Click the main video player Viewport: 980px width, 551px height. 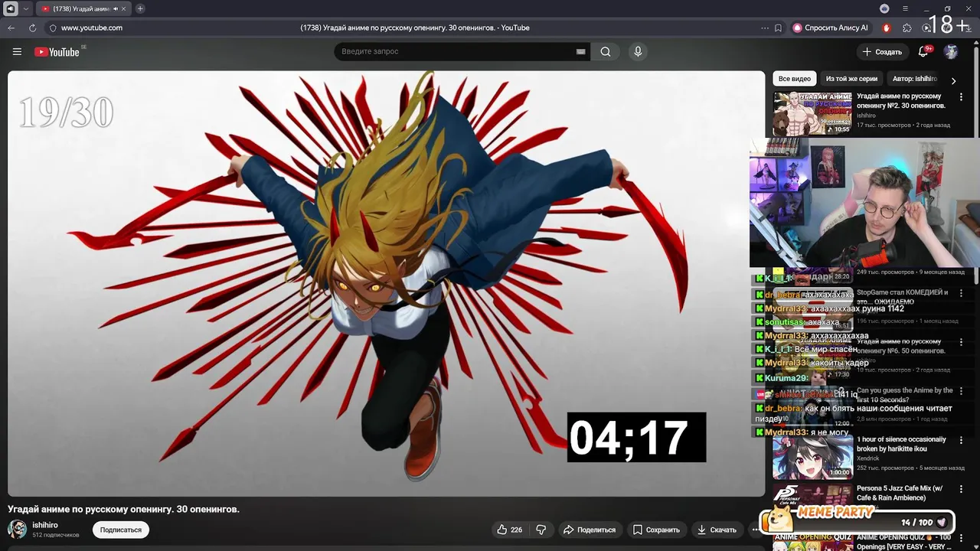386,283
